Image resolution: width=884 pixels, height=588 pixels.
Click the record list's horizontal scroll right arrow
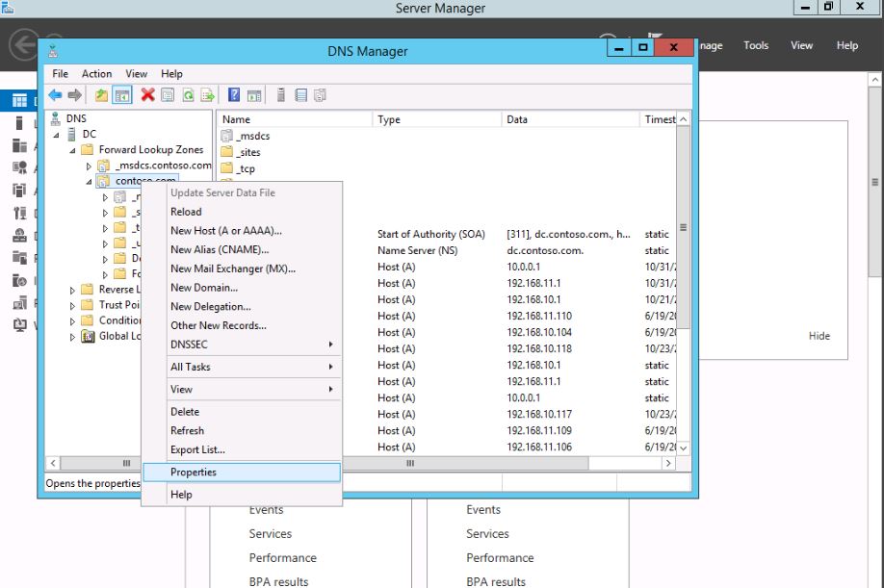[668, 463]
